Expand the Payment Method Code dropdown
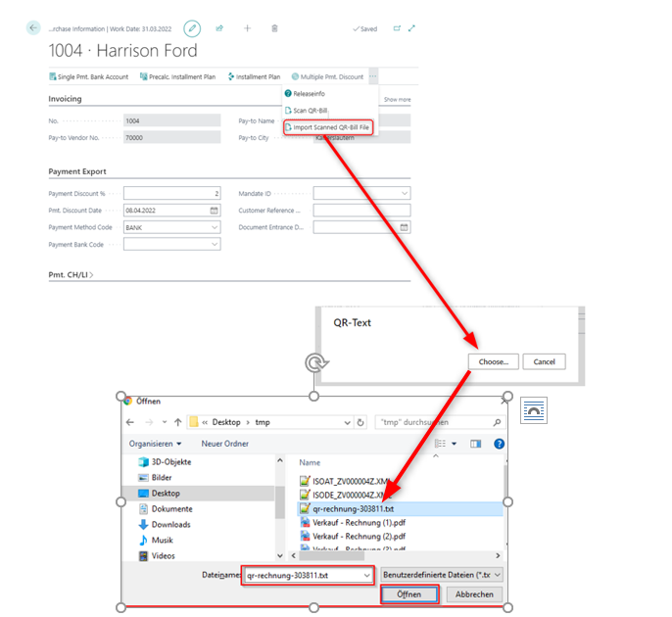 [215, 227]
